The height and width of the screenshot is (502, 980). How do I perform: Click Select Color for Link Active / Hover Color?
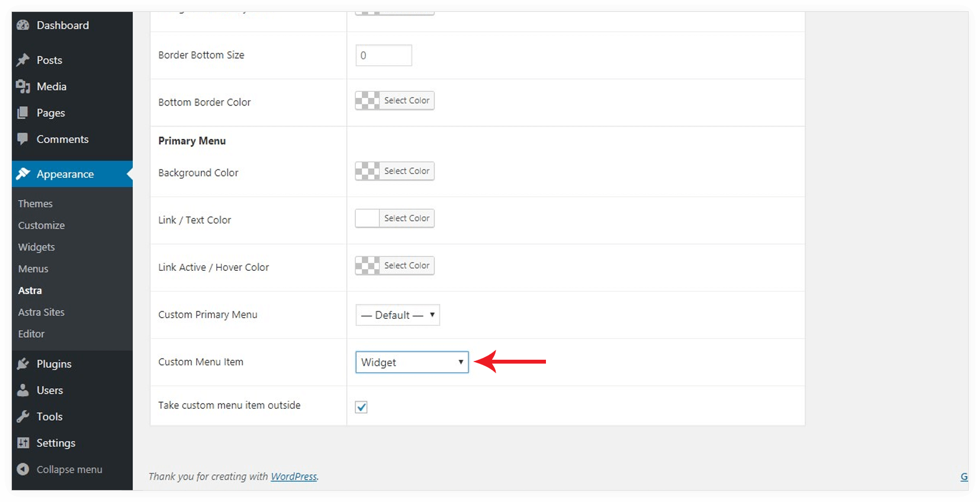pos(407,266)
